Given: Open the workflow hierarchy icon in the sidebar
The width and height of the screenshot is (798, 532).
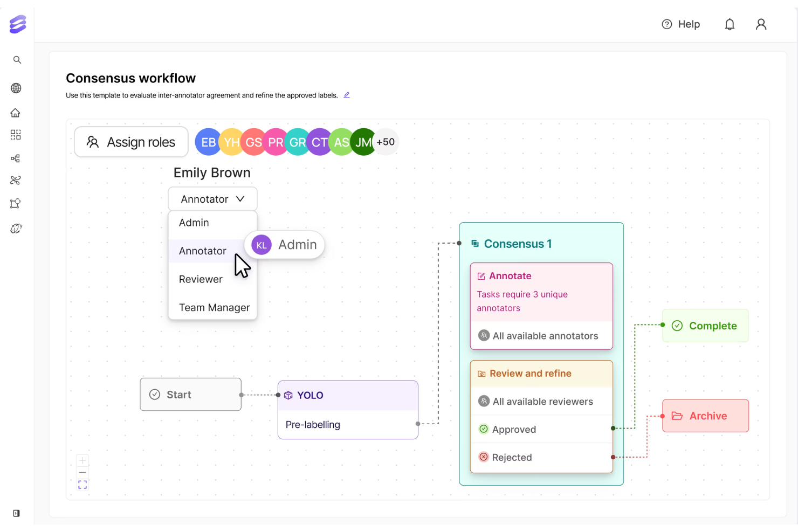Looking at the screenshot, I should 16,158.
